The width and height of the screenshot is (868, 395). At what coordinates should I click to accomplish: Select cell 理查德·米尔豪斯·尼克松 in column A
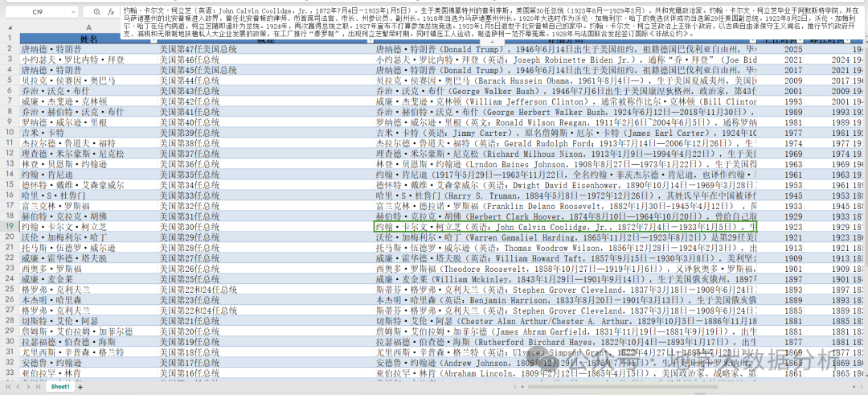point(88,154)
